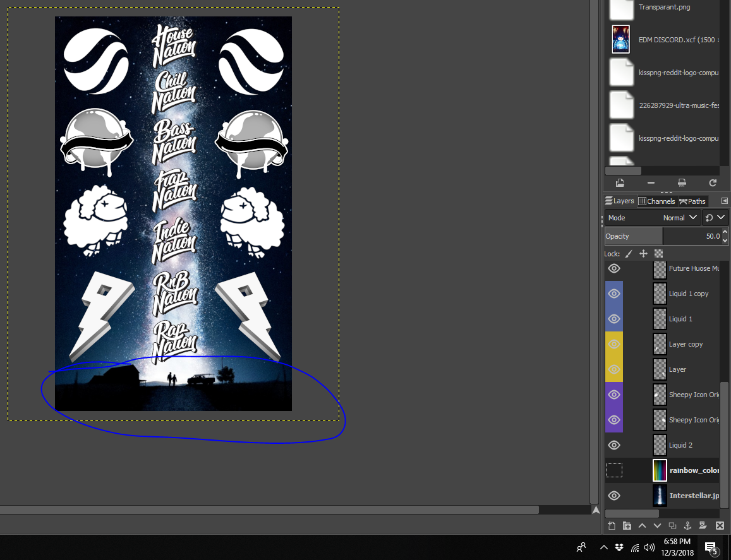This screenshot has width=731, height=560.
Task: Clear the entire document history (shredder icon)
Action: [682, 183]
